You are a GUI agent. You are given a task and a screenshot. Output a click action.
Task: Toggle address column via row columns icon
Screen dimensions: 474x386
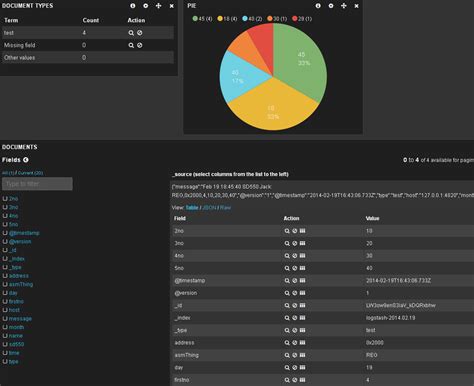302,343
